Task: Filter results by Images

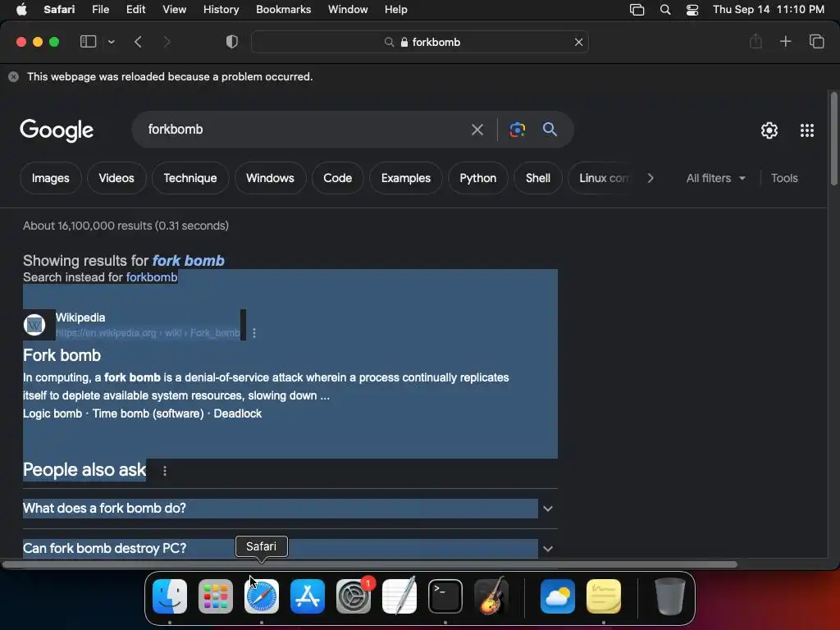Action: pos(50,178)
